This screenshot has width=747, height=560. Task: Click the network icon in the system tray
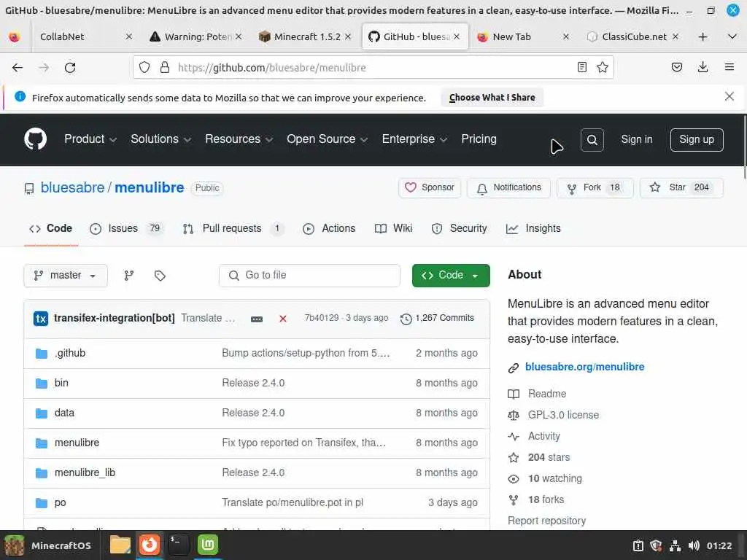point(675,545)
